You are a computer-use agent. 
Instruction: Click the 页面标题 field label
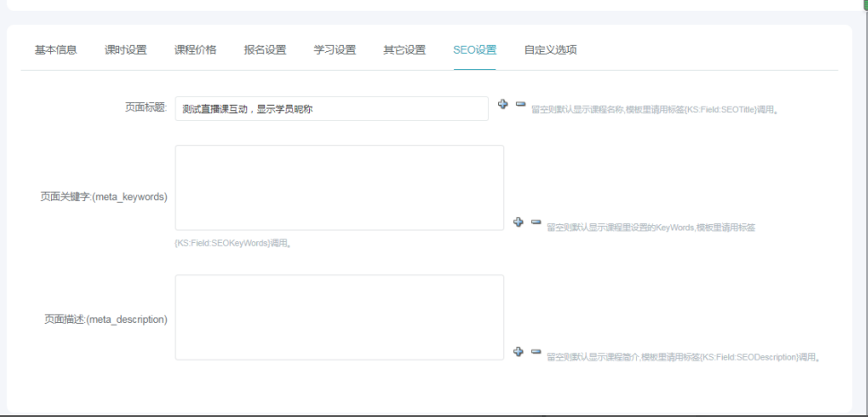click(145, 108)
